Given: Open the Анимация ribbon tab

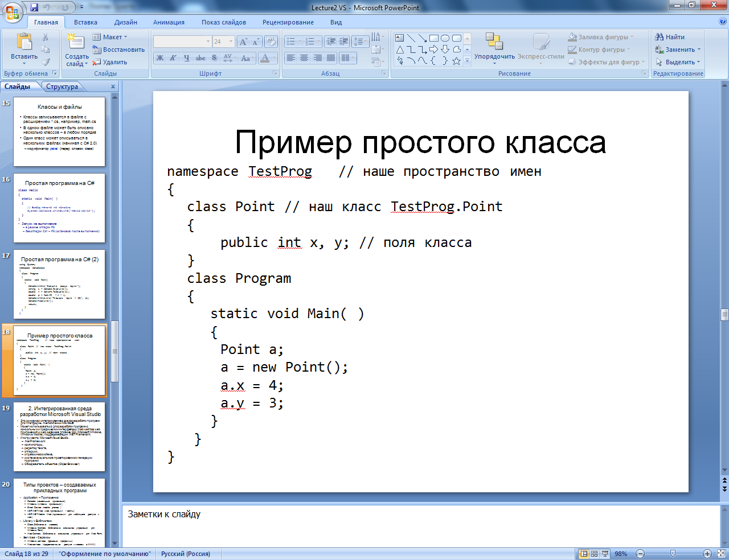Looking at the screenshot, I should pos(169,22).
